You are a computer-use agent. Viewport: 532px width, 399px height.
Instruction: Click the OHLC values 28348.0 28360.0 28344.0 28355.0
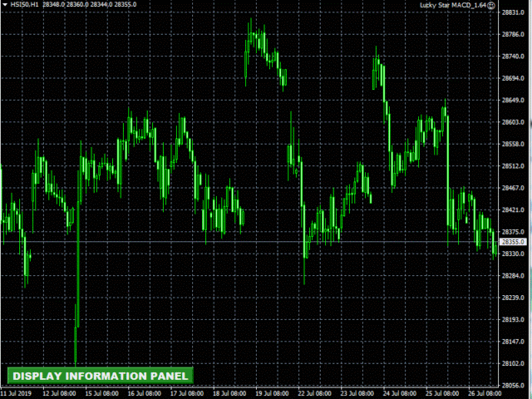(x=90, y=5)
